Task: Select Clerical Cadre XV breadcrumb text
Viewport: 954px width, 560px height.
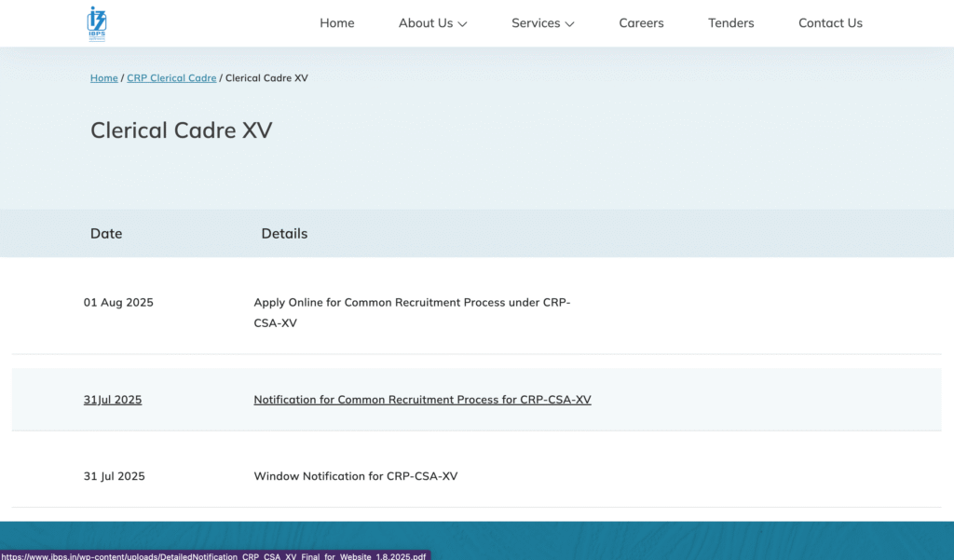Action: tap(266, 78)
